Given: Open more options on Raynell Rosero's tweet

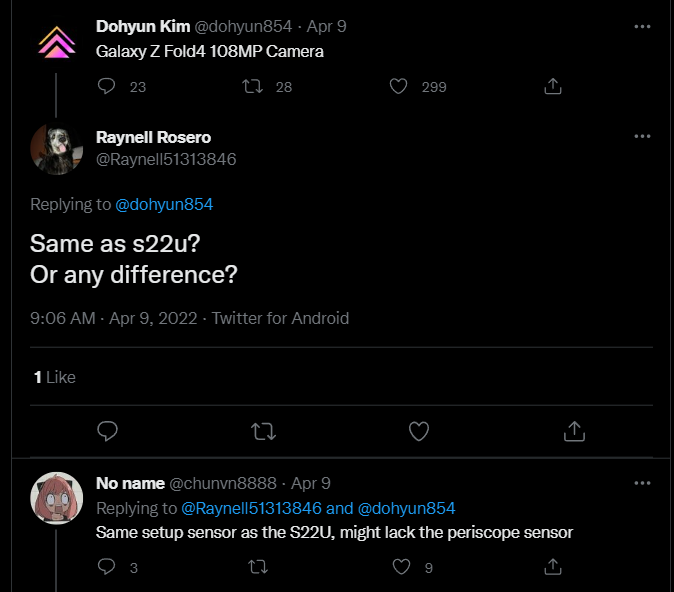Looking at the screenshot, I should tap(643, 137).
